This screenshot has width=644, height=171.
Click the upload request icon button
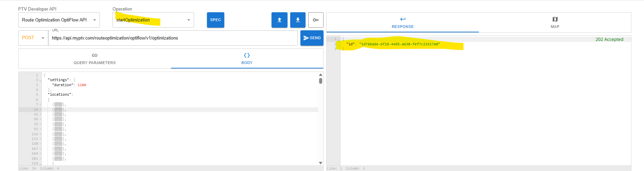click(x=279, y=20)
